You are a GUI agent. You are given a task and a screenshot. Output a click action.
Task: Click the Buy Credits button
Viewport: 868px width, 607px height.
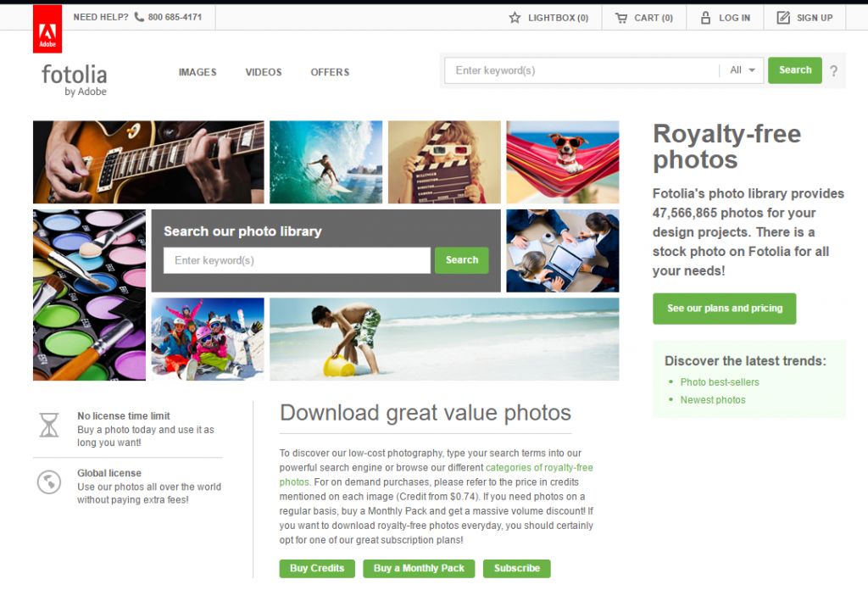(317, 568)
